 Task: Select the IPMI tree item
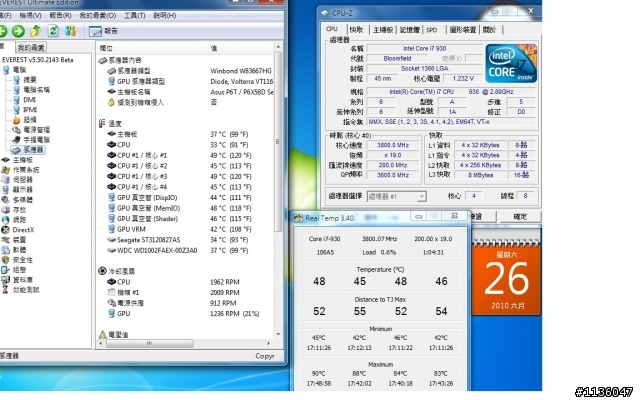tap(25, 110)
